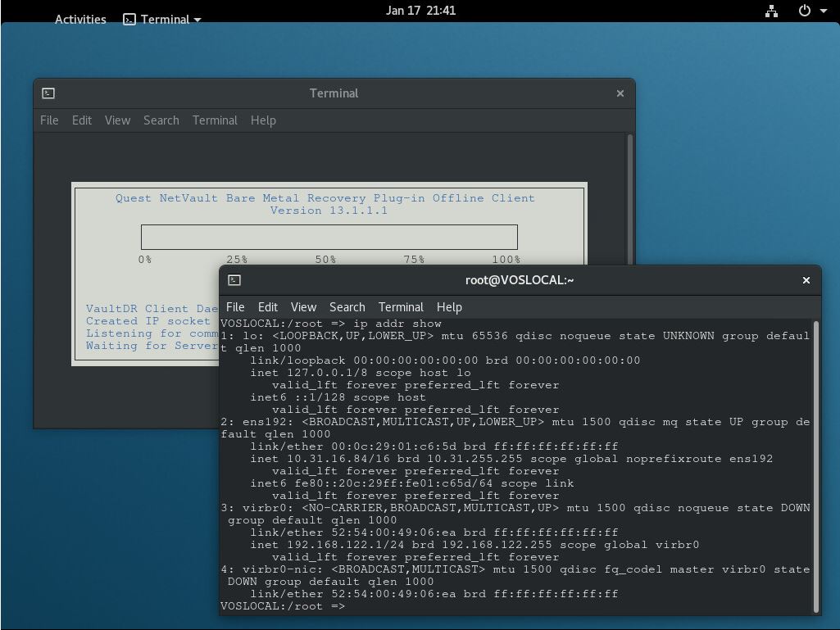The width and height of the screenshot is (840, 630).
Task: Open Edit menu in background Terminal window
Action: 82,120
